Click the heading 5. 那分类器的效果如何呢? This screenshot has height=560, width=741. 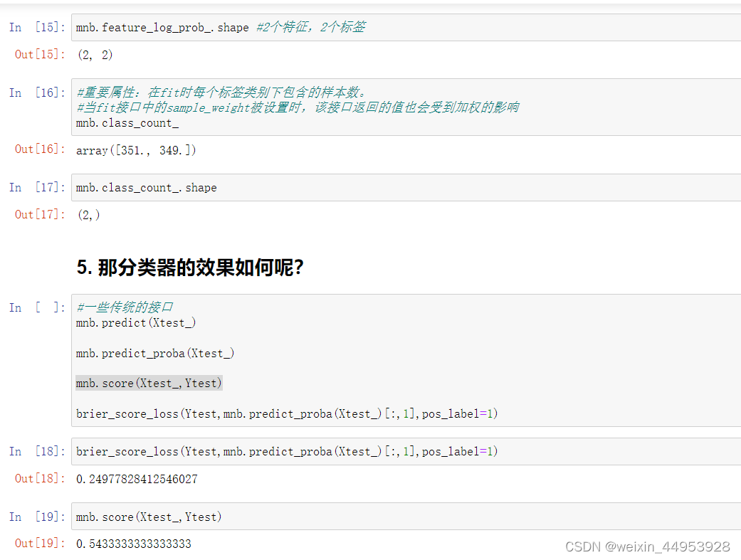190,268
